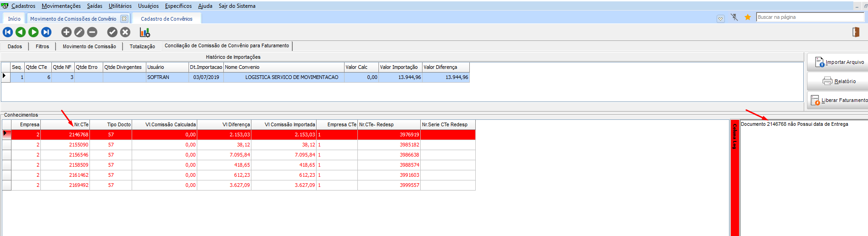The image size is (868, 236).
Task: Go to previous record arrow icon
Action: [21, 32]
